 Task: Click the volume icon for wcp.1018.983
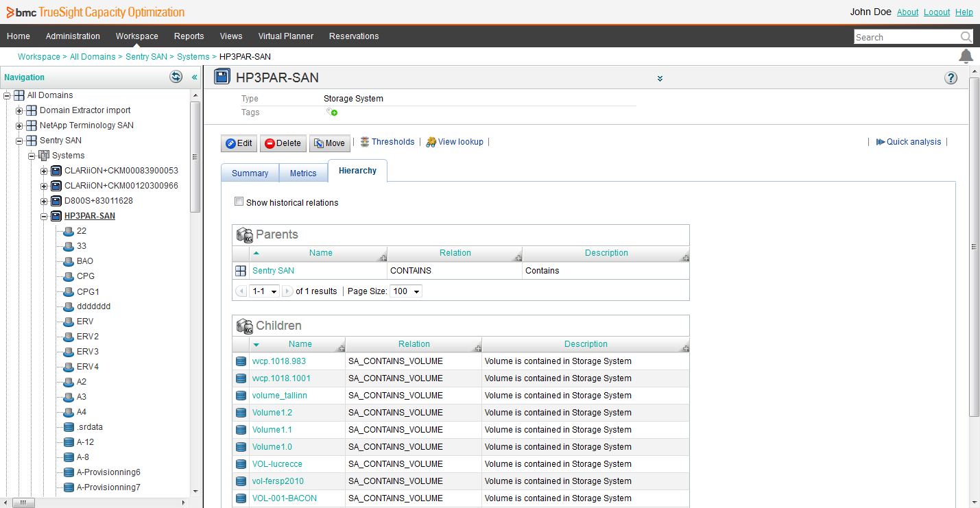[241, 361]
